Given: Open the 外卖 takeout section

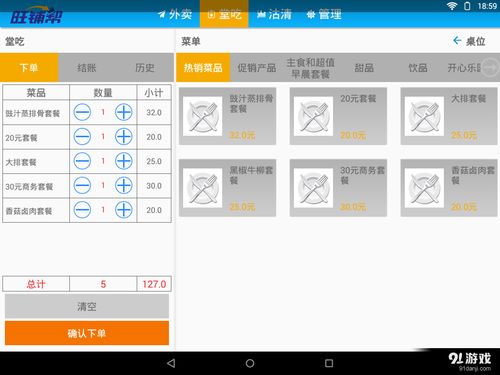Looking at the screenshot, I should 175,14.
